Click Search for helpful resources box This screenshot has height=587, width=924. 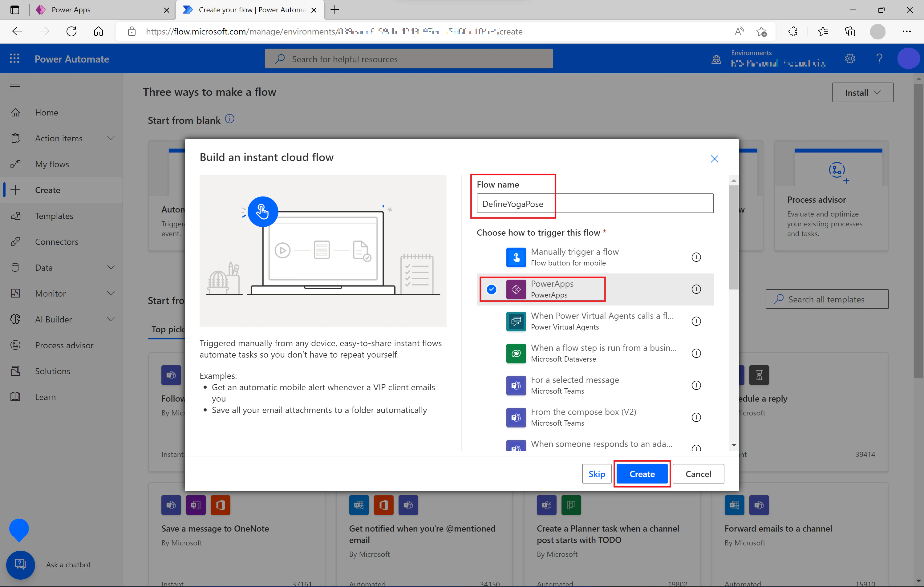click(409, 59)
